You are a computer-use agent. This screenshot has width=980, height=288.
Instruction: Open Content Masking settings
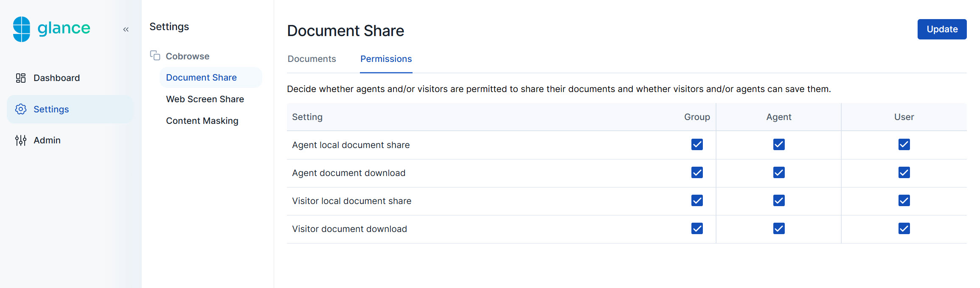pos(202,121)
